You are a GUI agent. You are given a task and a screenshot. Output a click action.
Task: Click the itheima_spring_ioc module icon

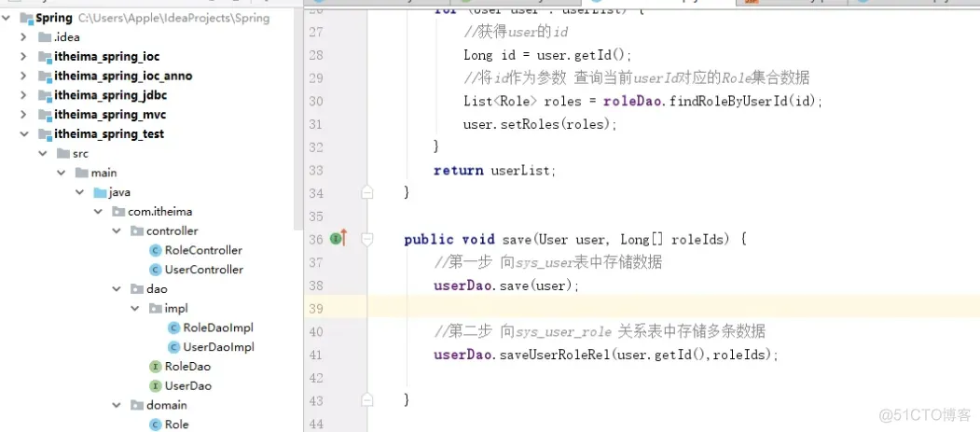(x=45, y=57)
